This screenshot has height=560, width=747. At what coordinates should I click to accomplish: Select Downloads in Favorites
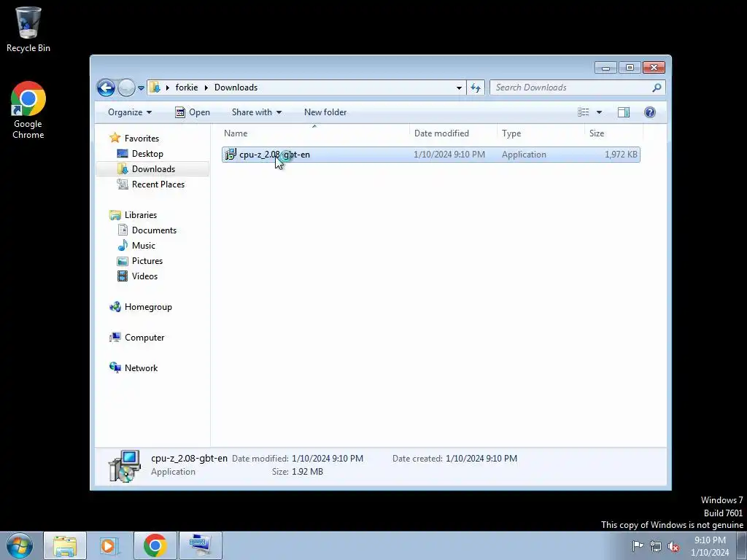pyautogui.click(x=147, y=168)
